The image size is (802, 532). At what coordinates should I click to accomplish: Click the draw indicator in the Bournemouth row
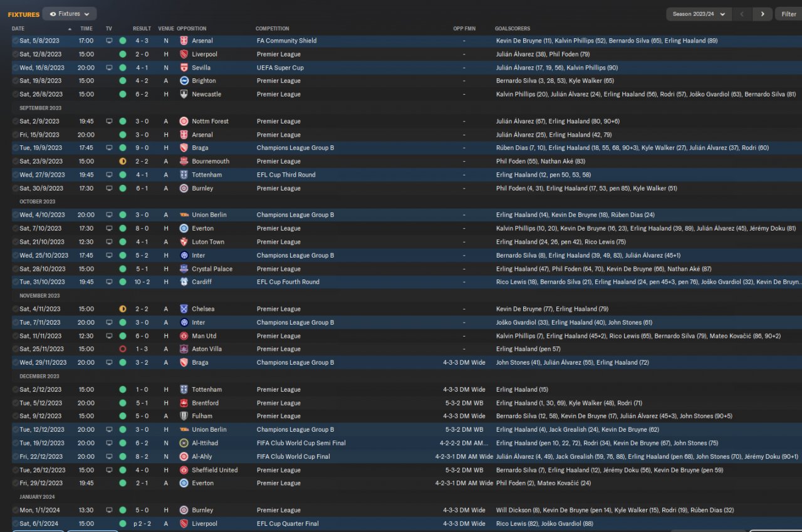coord(123,161)
